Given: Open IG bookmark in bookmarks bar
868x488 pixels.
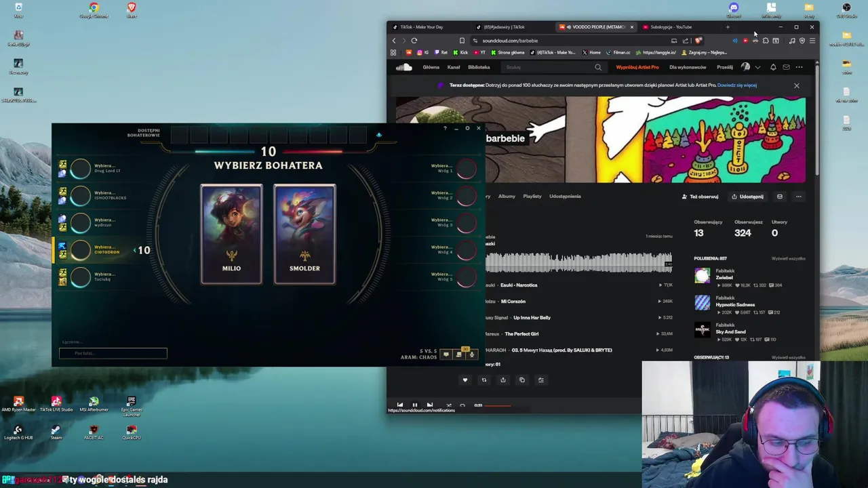Looking at the screenshot, I should coord(424,52).
